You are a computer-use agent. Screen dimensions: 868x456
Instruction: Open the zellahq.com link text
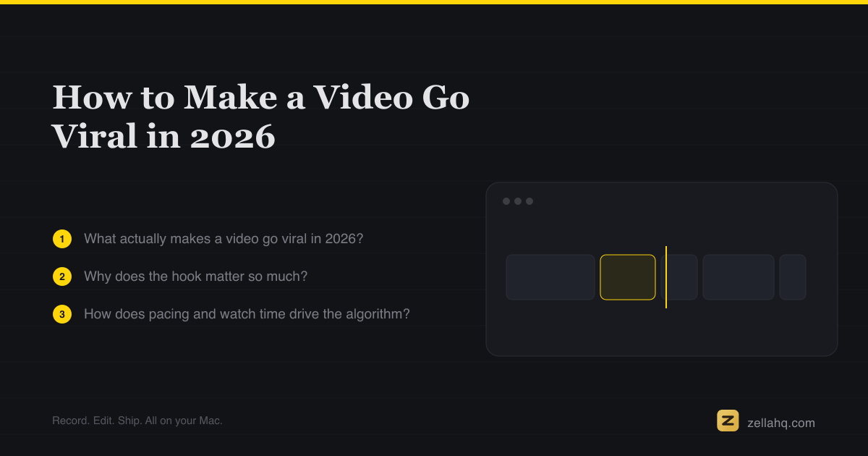pos(781,423)
